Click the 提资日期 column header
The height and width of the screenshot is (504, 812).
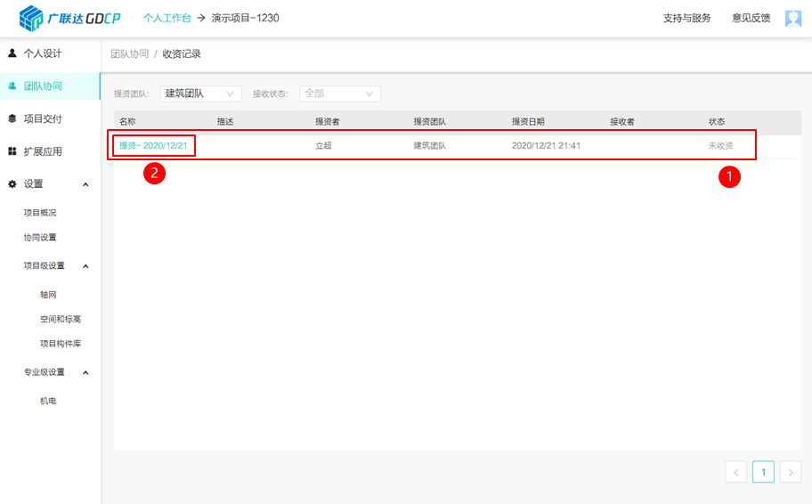coord(528,122)
